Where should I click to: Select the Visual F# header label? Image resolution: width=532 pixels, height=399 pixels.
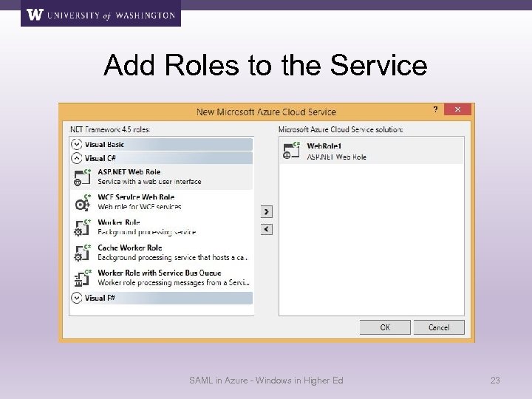(100, 298)
